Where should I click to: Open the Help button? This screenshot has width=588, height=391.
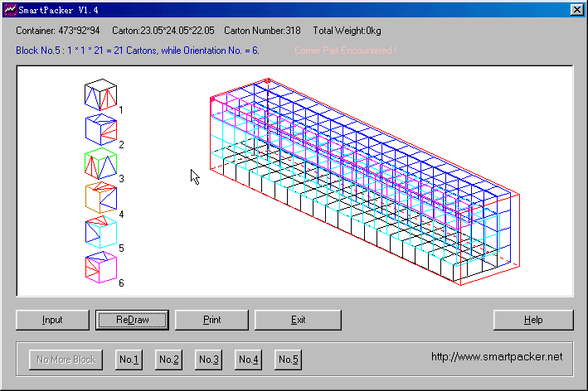click(532, 320)
